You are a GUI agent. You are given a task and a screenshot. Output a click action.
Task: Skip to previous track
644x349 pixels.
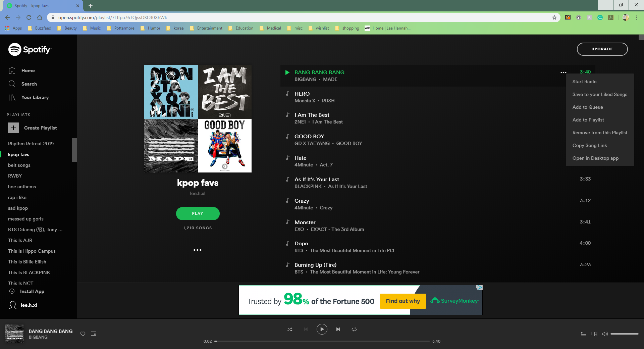pyautogui.click(x=306, y=329)
